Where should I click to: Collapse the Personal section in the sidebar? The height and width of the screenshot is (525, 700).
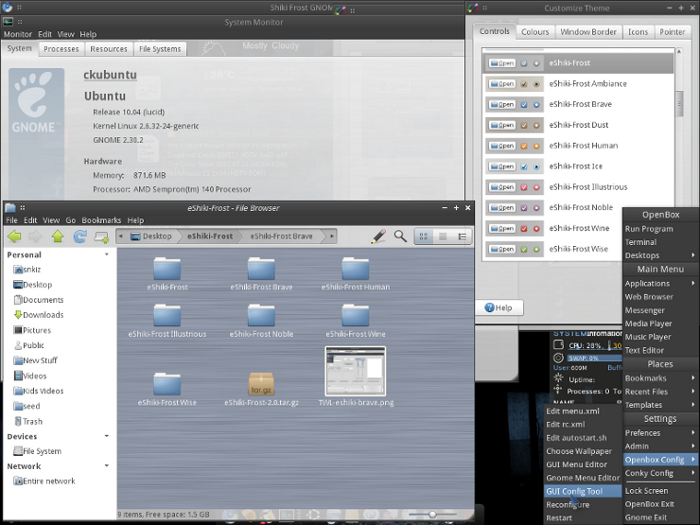click(106, 254)
